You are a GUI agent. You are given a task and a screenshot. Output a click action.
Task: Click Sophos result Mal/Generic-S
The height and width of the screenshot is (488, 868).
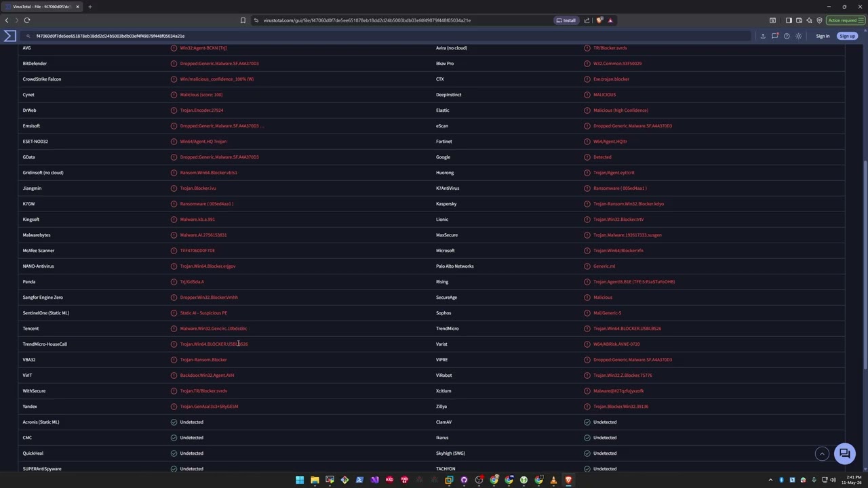click(607, 313)
